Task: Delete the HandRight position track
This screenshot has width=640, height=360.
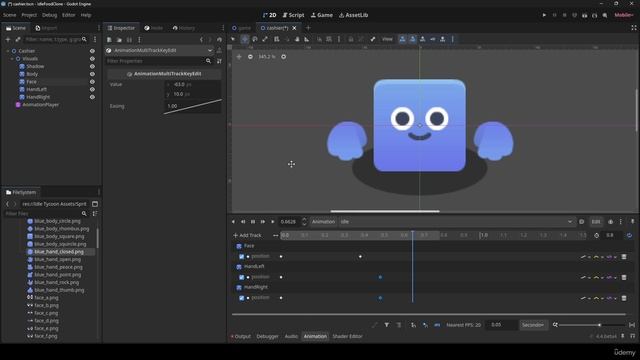Action: pos(624,298)
